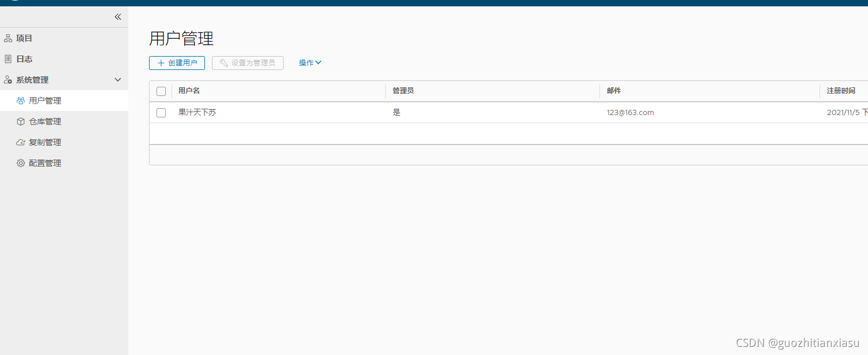
Task: Collapse the sidebar with double-chevron icon
Action: point(118,17)
